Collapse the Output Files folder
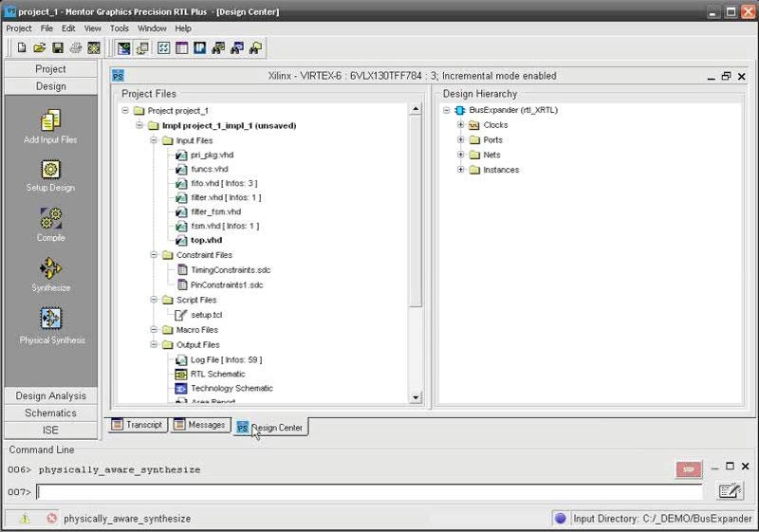Viewport: 759px width, 532px height. (x=154, y=344)
